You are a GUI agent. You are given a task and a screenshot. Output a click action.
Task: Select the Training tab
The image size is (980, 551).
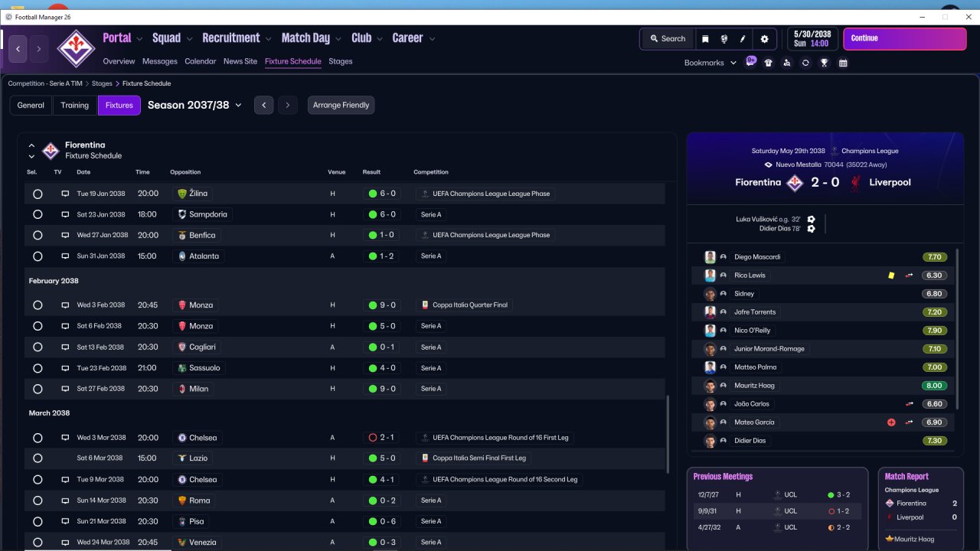(x=75, y=106)
